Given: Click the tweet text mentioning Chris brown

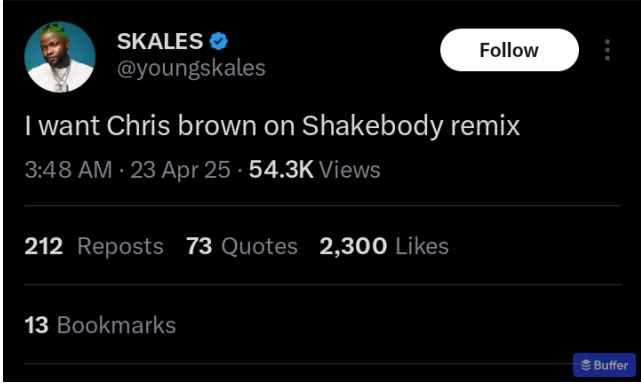Looking at the screenshot, I should 272,126.
